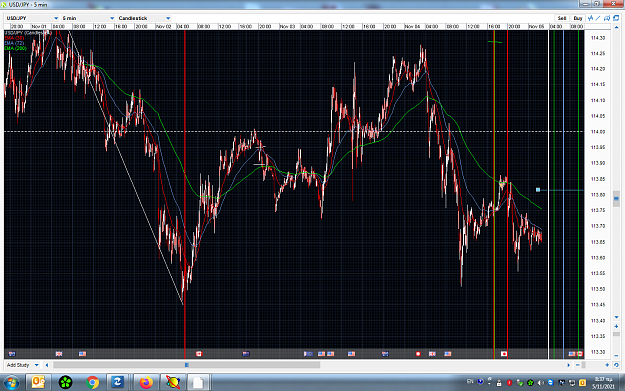Open the blue arrows taskbar app
The height and width of the screenshot is (391, 625).
pyautogui.click(x=118, y=383)
